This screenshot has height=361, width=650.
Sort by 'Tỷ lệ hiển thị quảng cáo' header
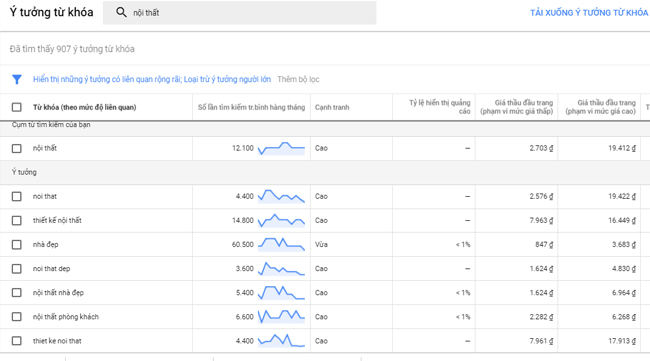[x=439, y=107]
